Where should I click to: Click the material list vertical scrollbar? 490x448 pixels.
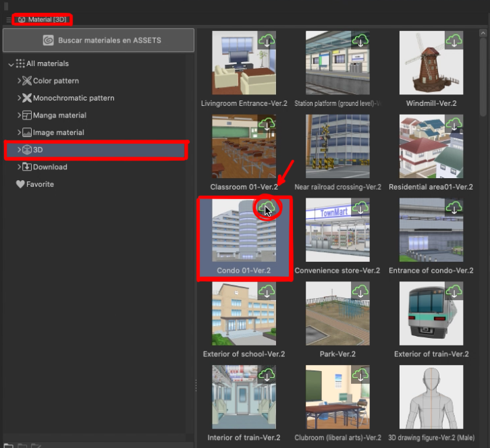483,67
